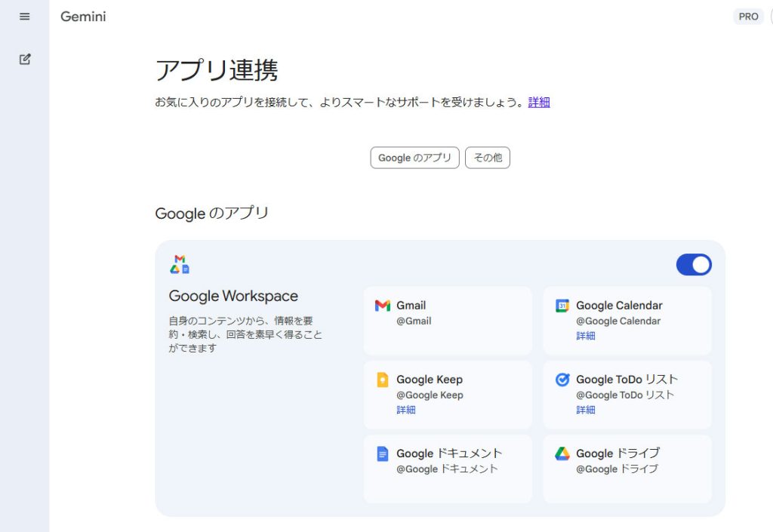The height and width of the screenshot is (532, 773).
Task: Click the Google Calendar icon
Action: tap(562, 306)
